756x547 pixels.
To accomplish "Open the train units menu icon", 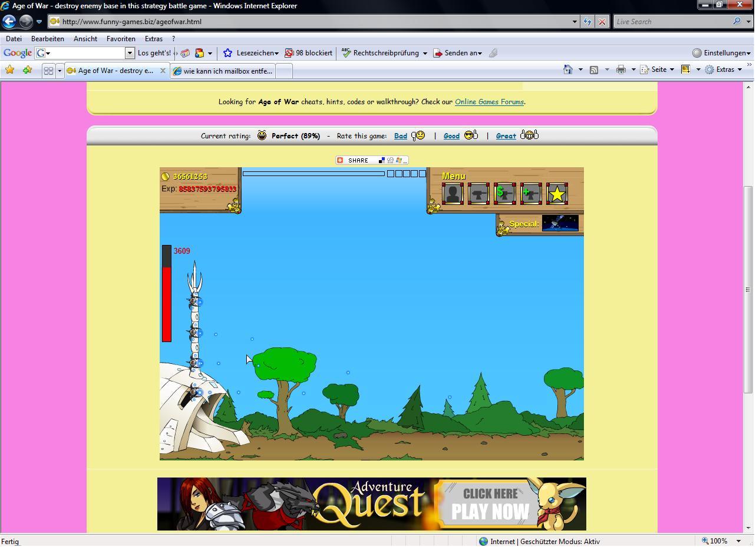I will [453, 194].
